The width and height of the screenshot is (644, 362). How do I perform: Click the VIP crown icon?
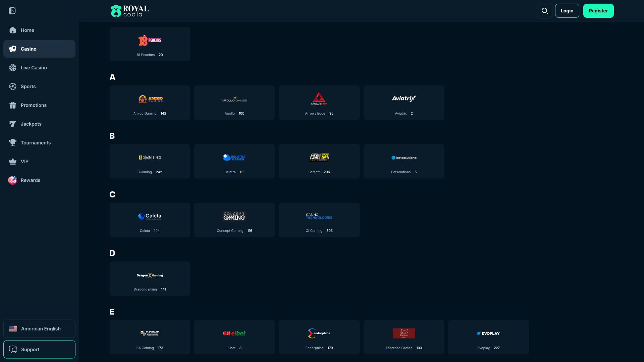point(13,162)
